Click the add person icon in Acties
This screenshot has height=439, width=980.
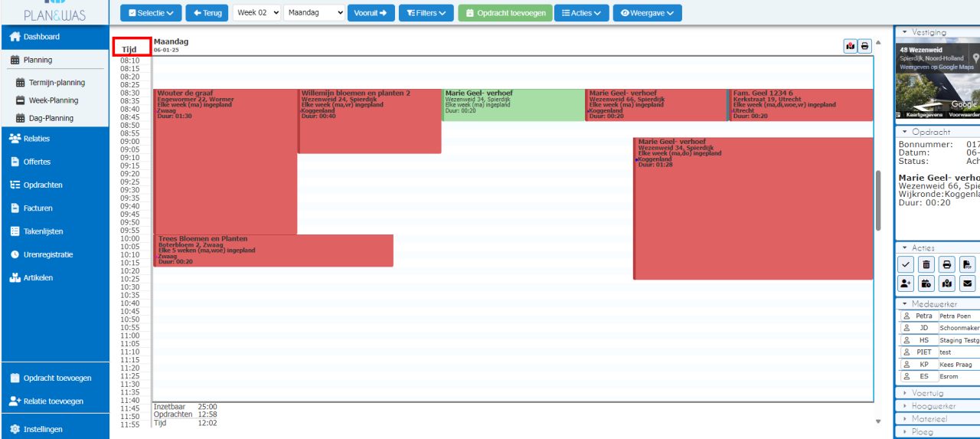[906, 283]
